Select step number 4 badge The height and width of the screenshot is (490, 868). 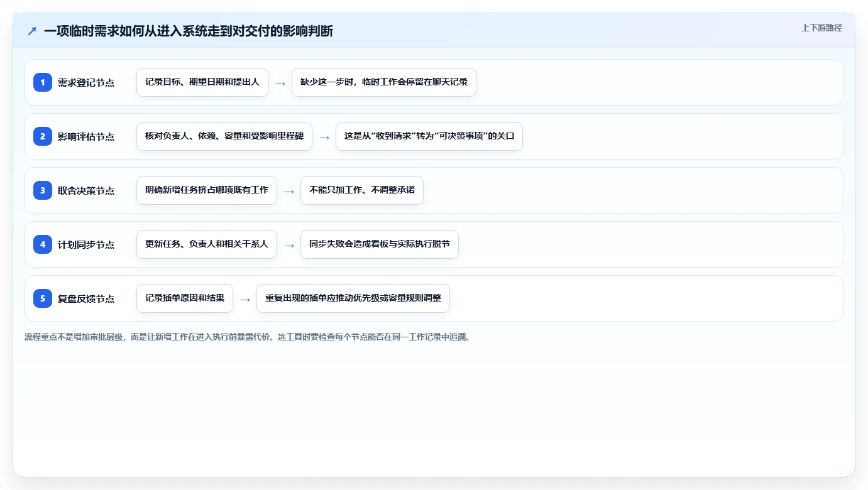[x=43, y=244]
